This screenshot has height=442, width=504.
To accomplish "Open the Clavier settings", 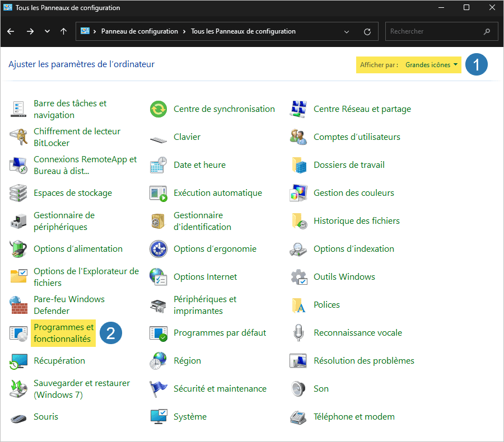I will point(186,137).
